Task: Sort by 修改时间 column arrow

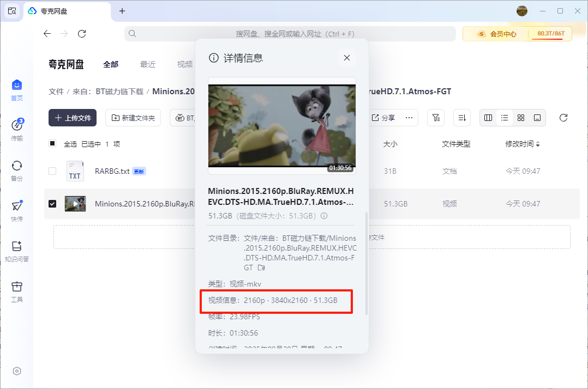Action: click(x=538, y=144)
